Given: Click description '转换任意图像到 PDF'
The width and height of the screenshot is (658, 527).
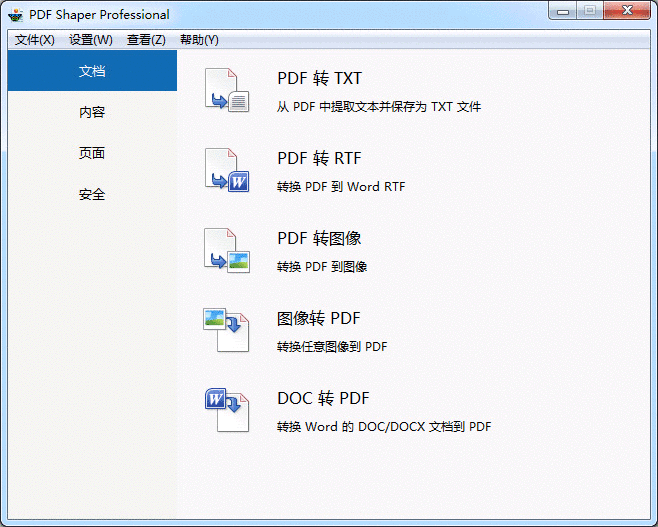Looking at the screenshot, I should 332,347.
